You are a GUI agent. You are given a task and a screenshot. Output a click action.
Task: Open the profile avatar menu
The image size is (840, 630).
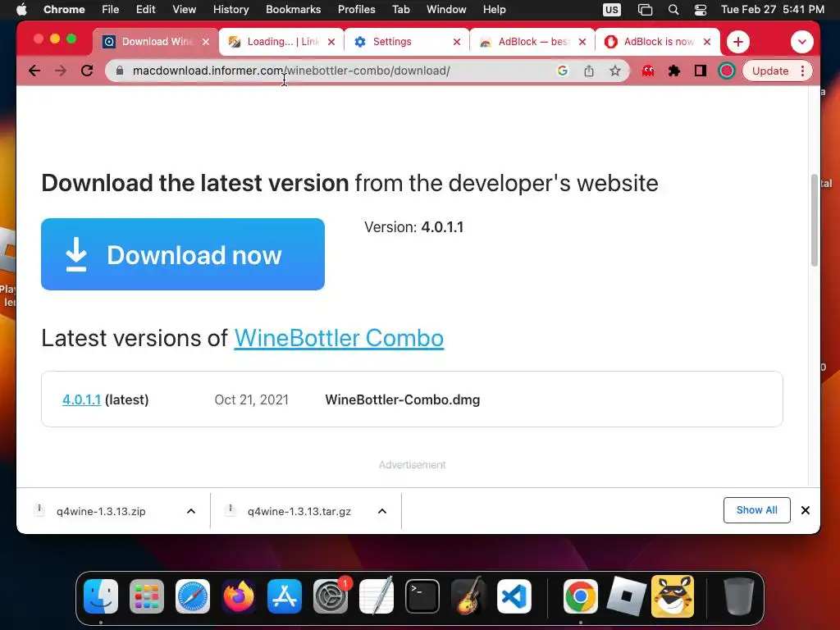pyautogui.click(x=727, y=71)
